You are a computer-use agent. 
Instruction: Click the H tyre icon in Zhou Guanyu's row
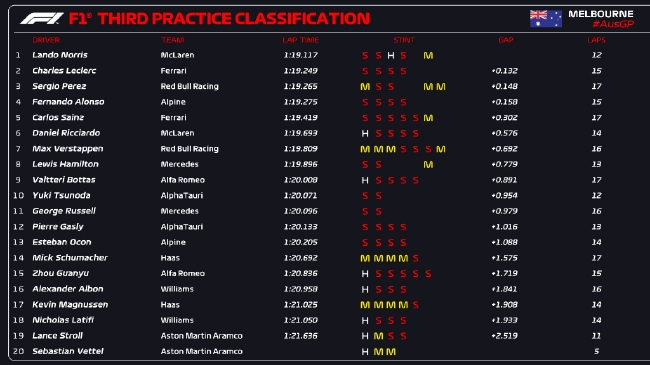(x=365, y=274)
